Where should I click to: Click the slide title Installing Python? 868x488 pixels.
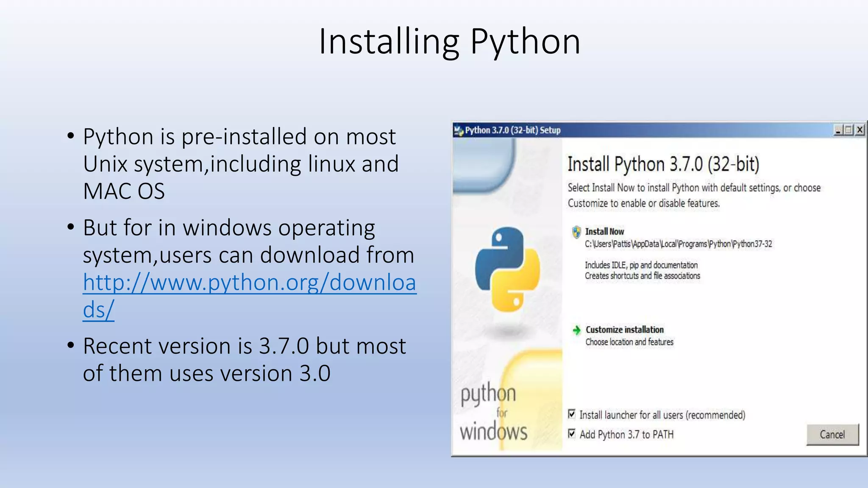pyautogui.click(x=449, y=42)
